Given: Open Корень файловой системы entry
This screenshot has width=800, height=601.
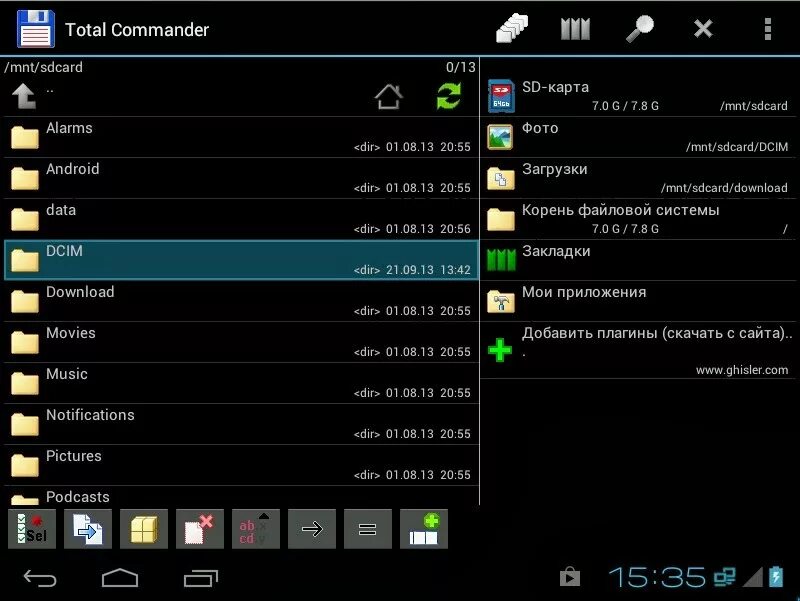Looking at the screenshot, I should coord(638,219).
